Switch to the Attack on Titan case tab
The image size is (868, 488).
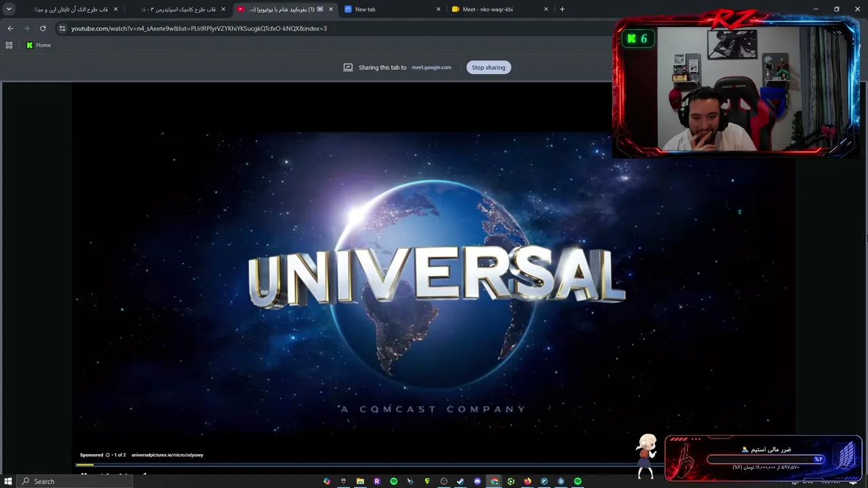point(71,9)
